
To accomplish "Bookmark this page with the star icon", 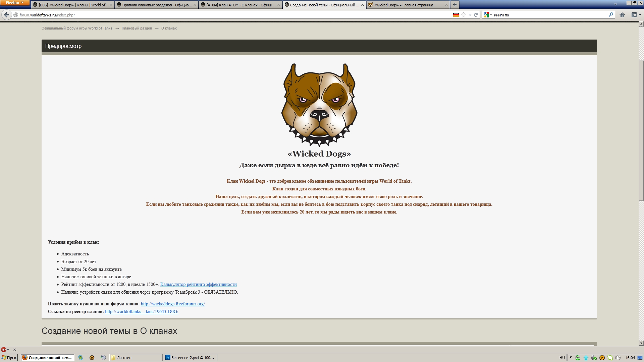I will [x=464, y=15].
